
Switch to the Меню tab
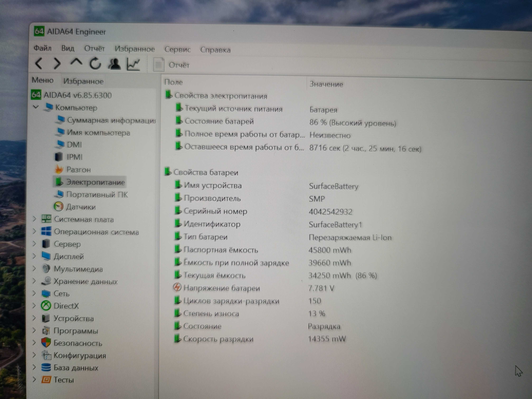point(43,80)
